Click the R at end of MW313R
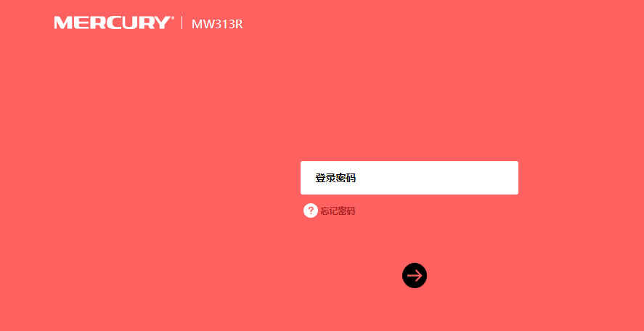This screenshot has width=644, height=331. point(239,24)
